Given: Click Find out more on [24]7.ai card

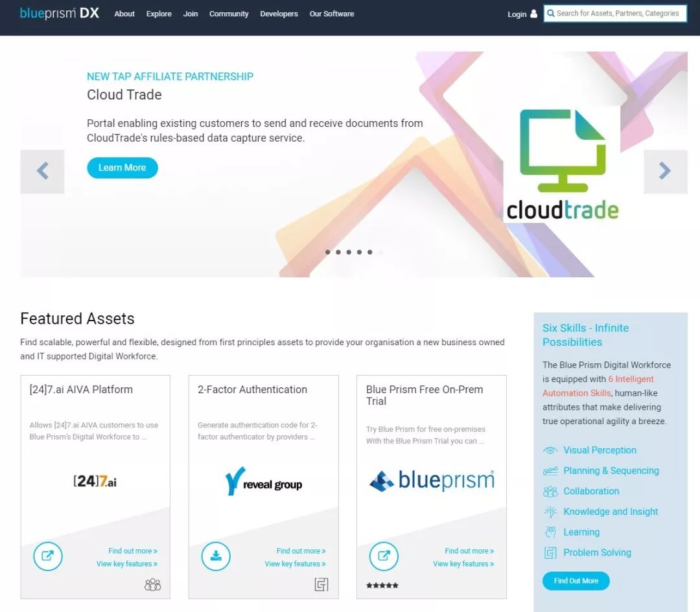Looking at the screenshot, I should pos(133,551).
